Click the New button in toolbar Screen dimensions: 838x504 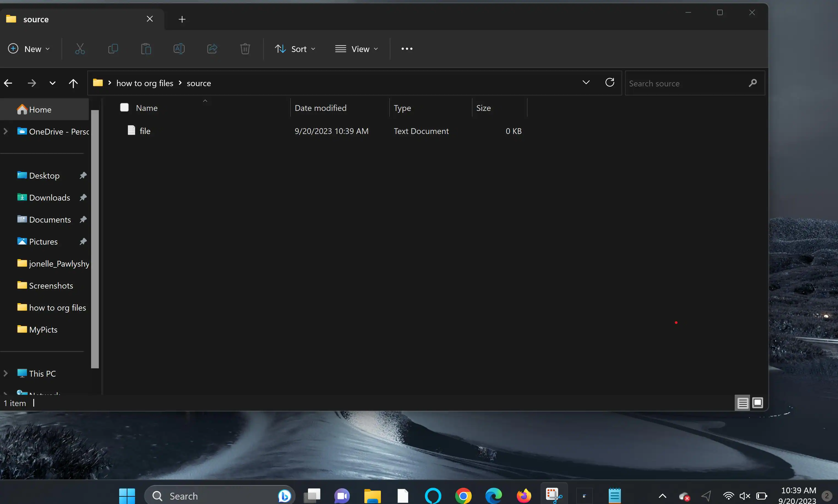pyautogui.click(x=29, y=49)
